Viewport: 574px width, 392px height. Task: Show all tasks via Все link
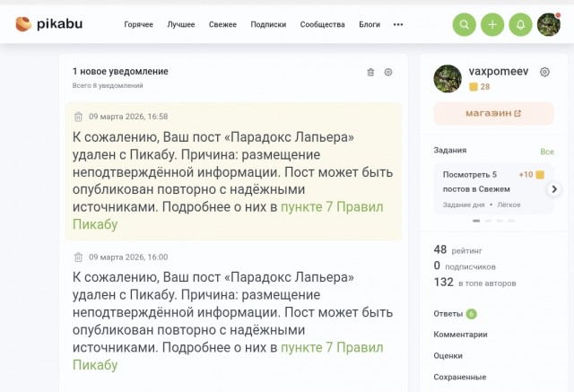tap(546, 152)
